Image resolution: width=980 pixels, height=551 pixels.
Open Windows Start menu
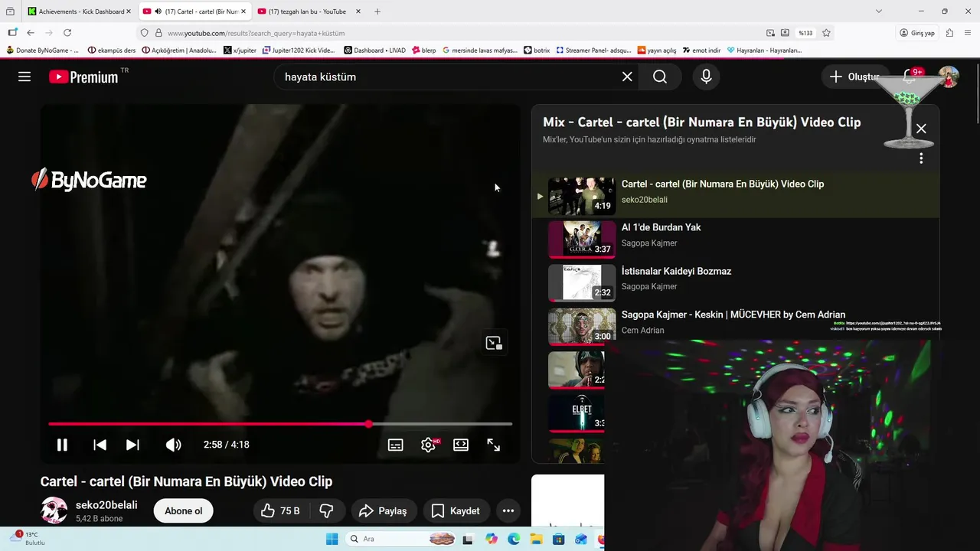332,539
